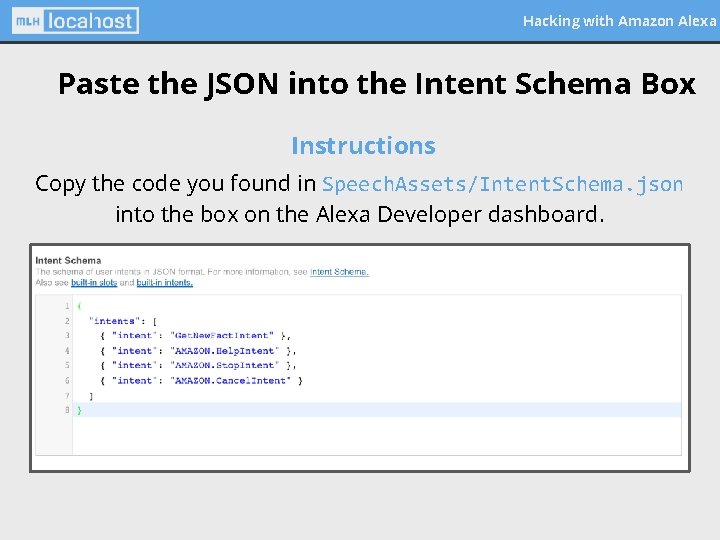Image resolution: width=720 pixels, height=540 pixels.
Task: Click "into the box on the Alexa Developer dashboard" text
Action: coord(360,214)
